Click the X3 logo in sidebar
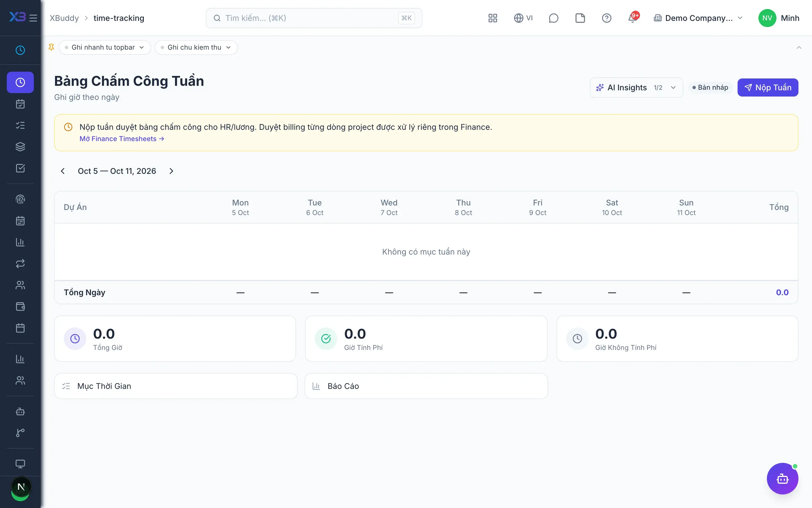 click(17, 17)
